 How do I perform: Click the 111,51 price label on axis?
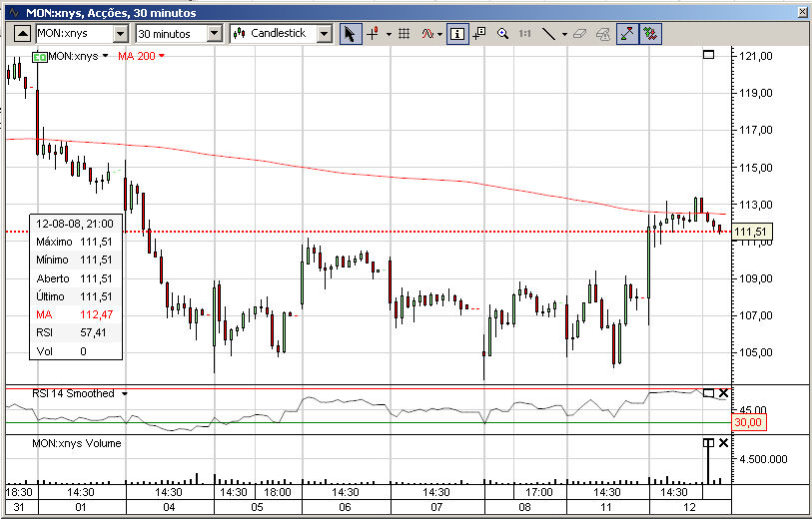[x=751, y=232]
